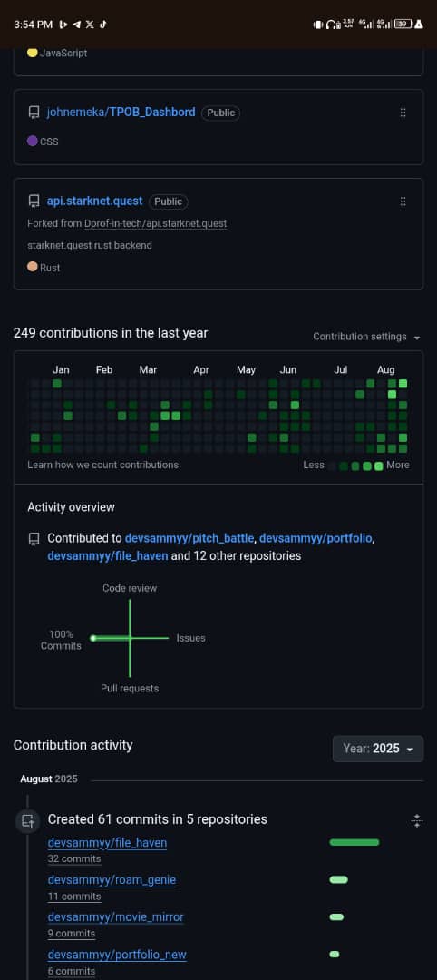437x980 pixels.
Task: Click the Pull requests axis label
Action: [x=130, y=688]
